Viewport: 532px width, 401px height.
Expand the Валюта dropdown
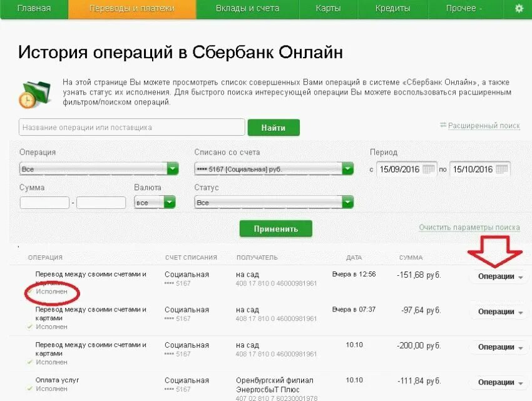point(155,203)
